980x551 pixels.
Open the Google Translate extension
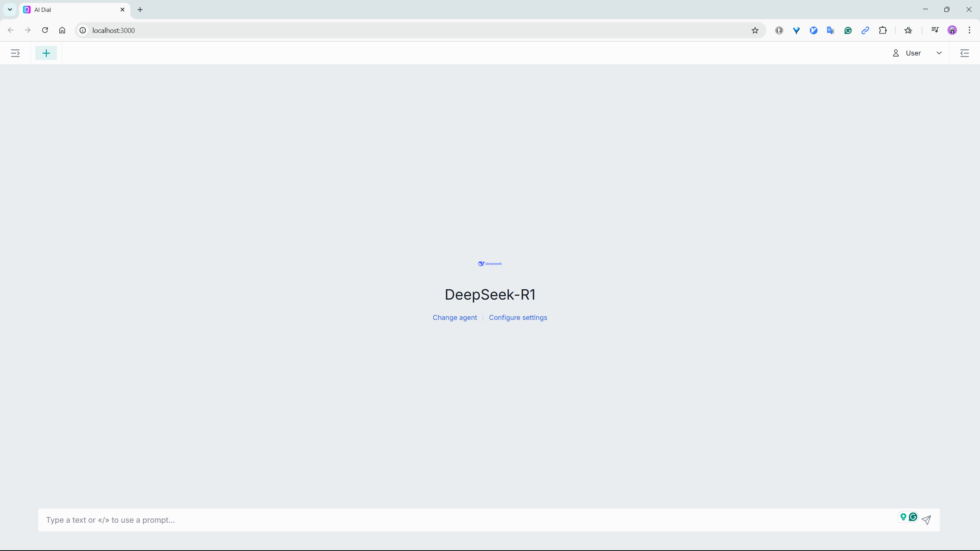[831, 30]
